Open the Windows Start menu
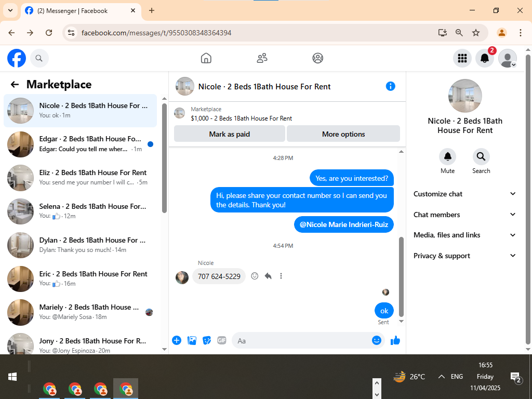 (x=12, y=377)
